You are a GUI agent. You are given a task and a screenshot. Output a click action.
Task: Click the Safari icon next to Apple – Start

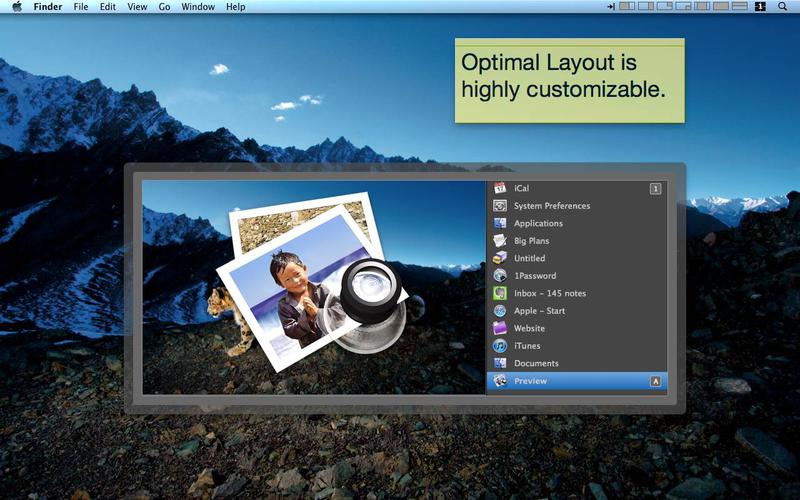click(x=500, y=311)
